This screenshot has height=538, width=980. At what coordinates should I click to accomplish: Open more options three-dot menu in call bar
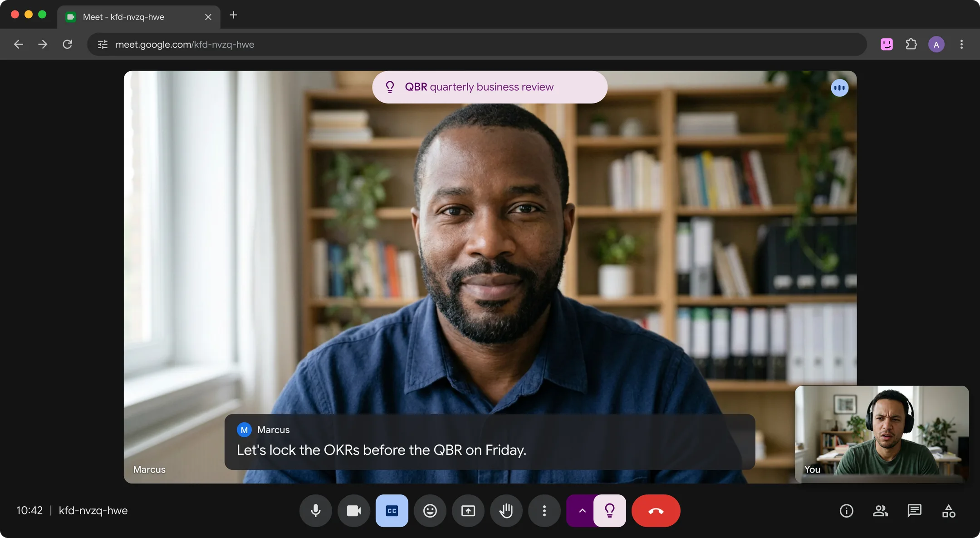pyautogui.click(x=544, y=511)
